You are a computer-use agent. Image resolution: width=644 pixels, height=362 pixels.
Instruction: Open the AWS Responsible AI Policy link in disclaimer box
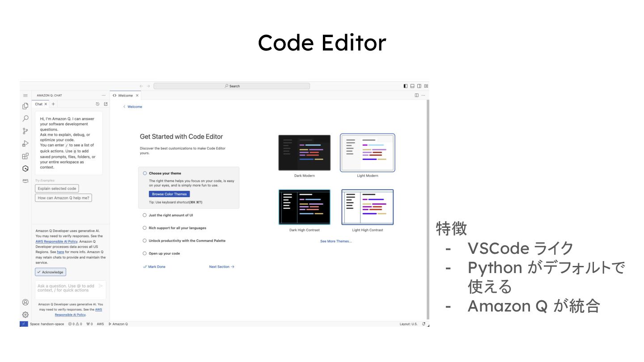coord(56,241)
